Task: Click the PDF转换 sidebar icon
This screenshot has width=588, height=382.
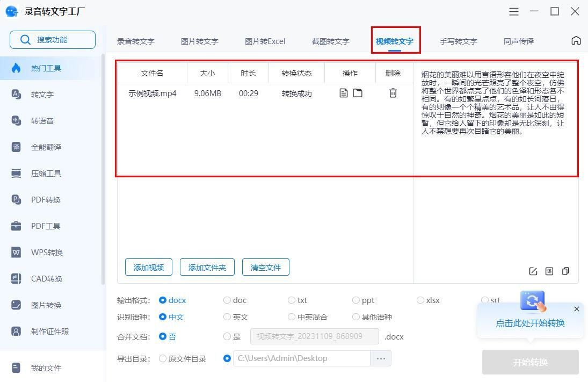Action: (x=16, y=199)
